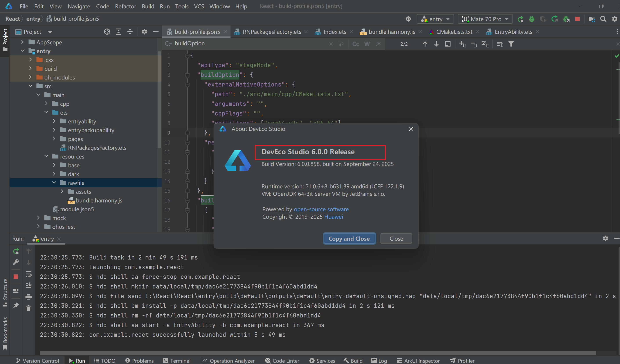Click the red Stop icon in top toolbar
The width and height of the screenshot is (620, 364).
point(577,19)
